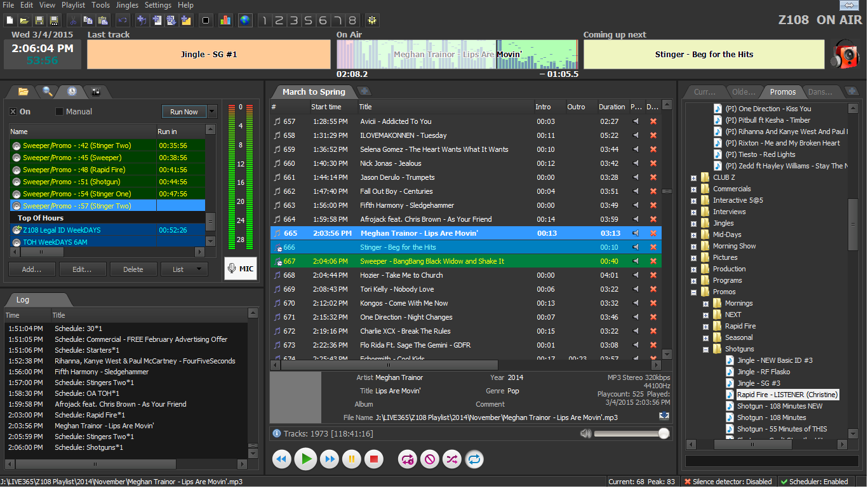Image resolution: width=868 pixels, height=488 pixels.
Task: Click the speaker icon on Hozier row
Action: click(x=636, y=275)
